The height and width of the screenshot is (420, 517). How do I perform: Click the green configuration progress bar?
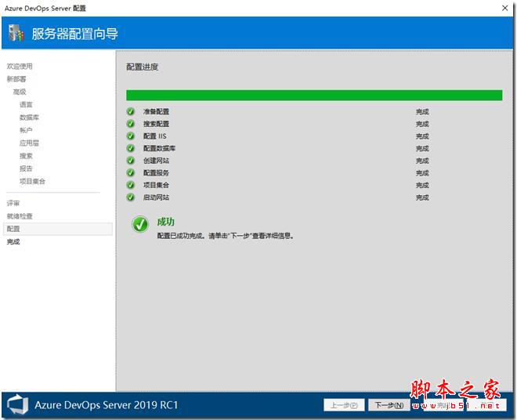coord(314,95)
